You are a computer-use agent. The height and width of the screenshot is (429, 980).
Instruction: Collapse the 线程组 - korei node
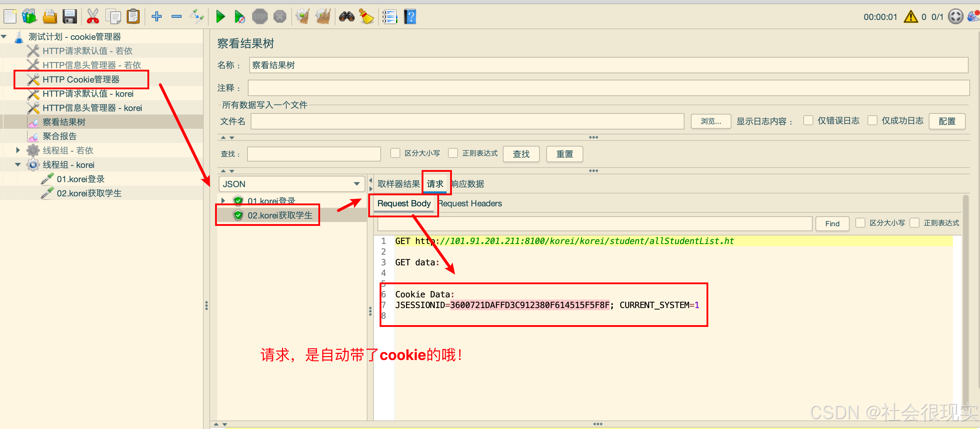[x=18, y=165]
